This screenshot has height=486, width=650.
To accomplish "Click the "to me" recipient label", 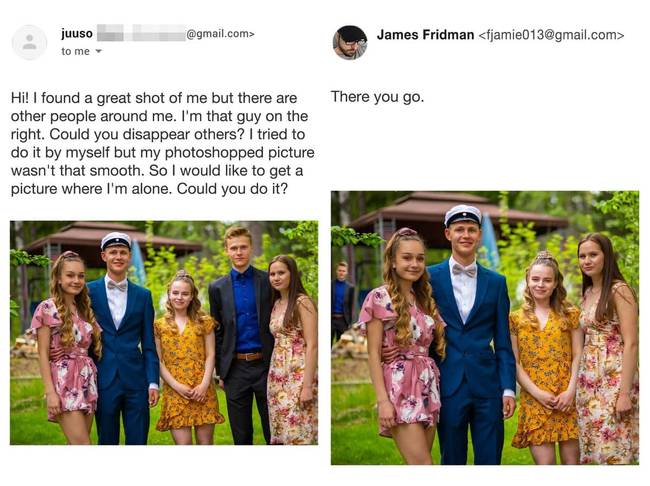I will pyautogui.click(x=75, y=51).
